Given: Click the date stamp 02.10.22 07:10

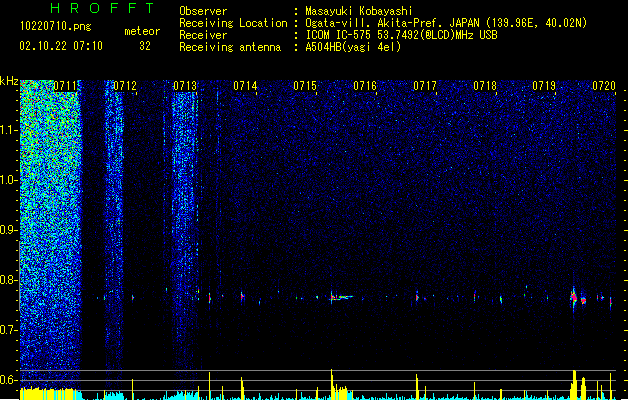Looking at the screenshot, I should tap(61, 46).
